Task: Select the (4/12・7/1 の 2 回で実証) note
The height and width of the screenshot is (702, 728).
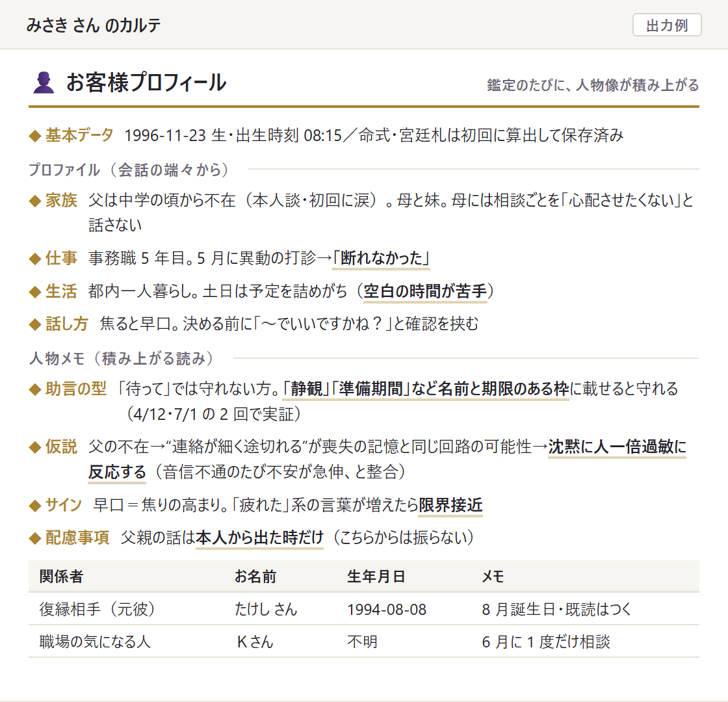Action: (x=214, y=413)
